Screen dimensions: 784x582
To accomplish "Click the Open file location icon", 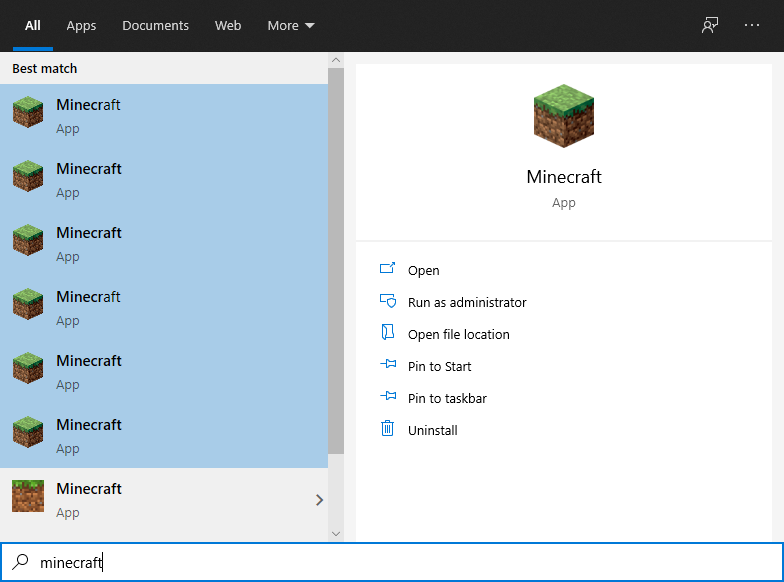I will (x=388, y=332).
